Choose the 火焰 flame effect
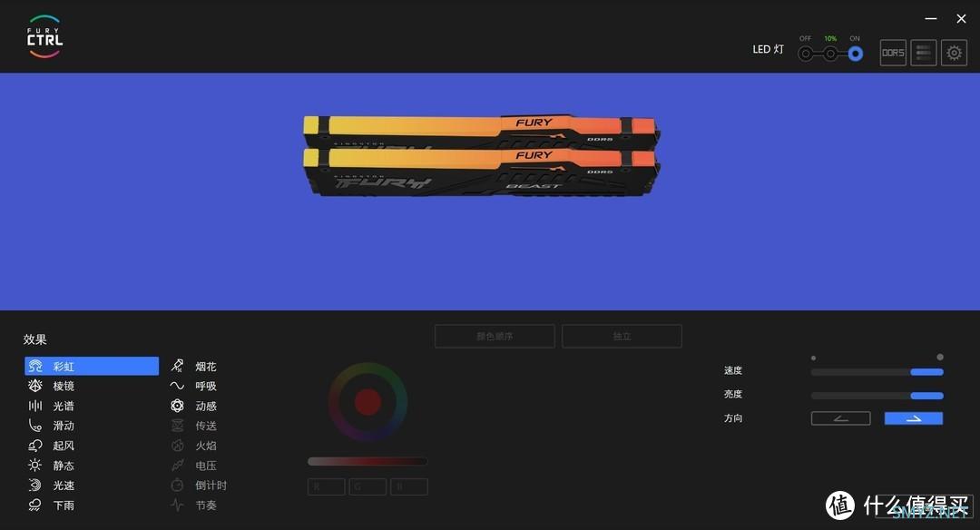The width and height of the screenshot is (980, 530). click(194, 446)
